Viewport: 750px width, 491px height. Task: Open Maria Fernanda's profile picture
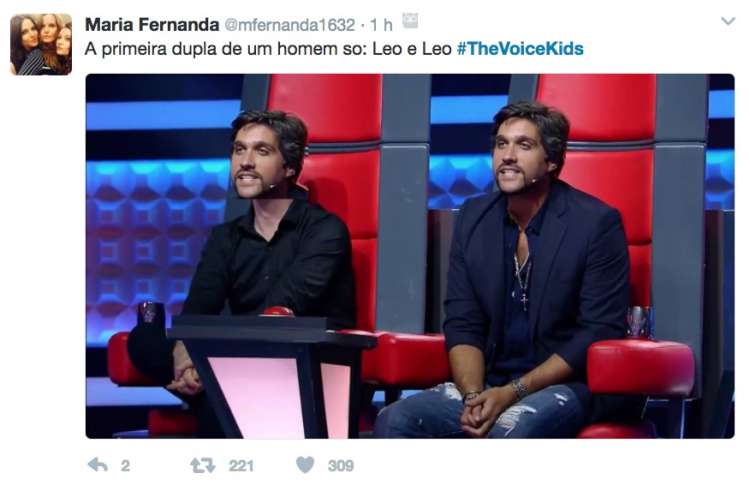coord(41,44)
